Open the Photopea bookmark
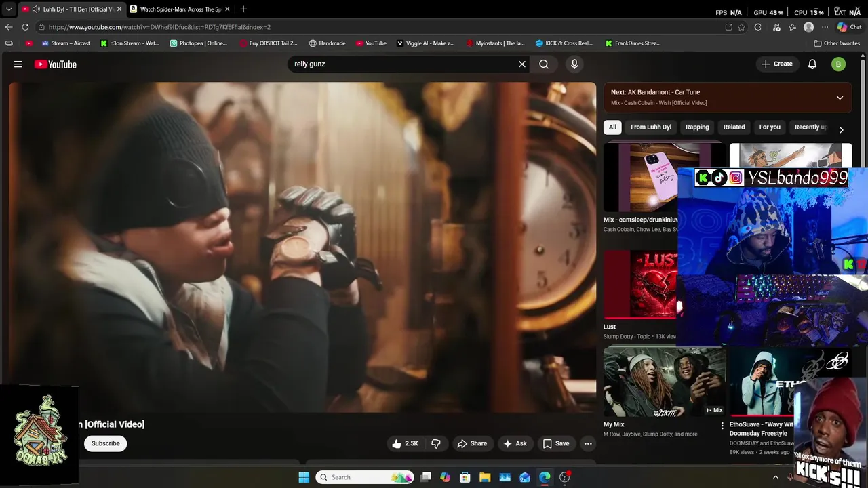 click(x=199, y=43)
